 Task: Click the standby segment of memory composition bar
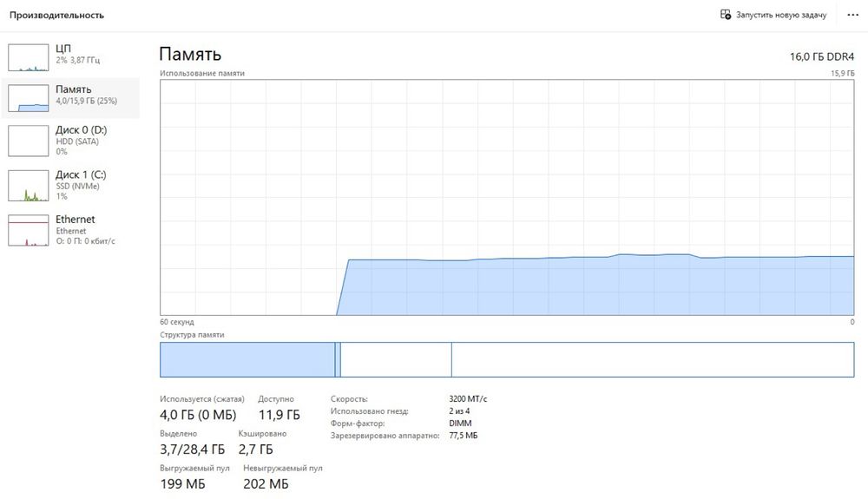coord(396,359)
